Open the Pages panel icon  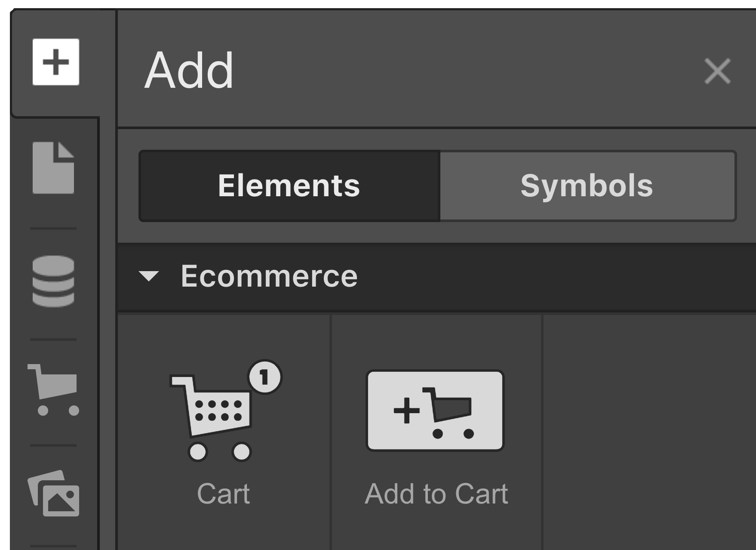[53, 168]
